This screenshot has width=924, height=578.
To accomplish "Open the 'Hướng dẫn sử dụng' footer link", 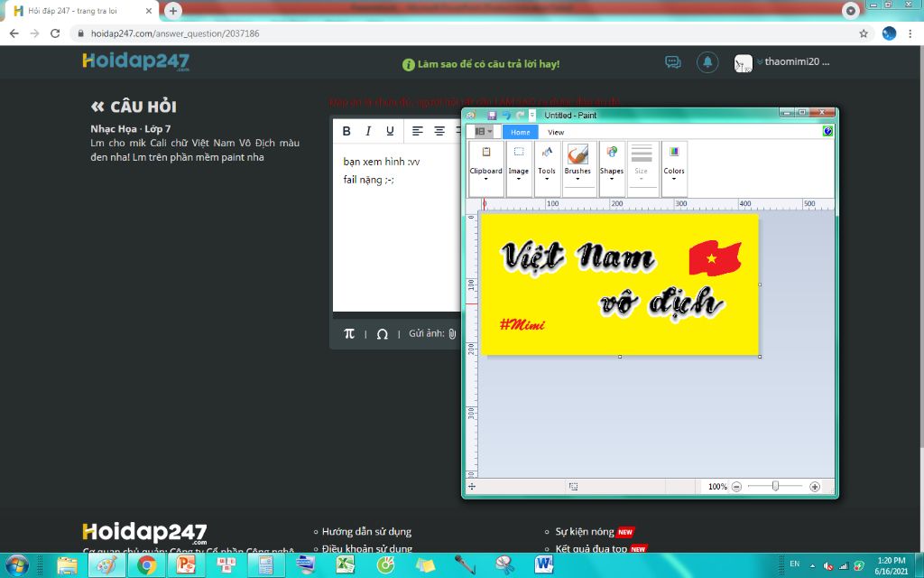I will [366, 531].
